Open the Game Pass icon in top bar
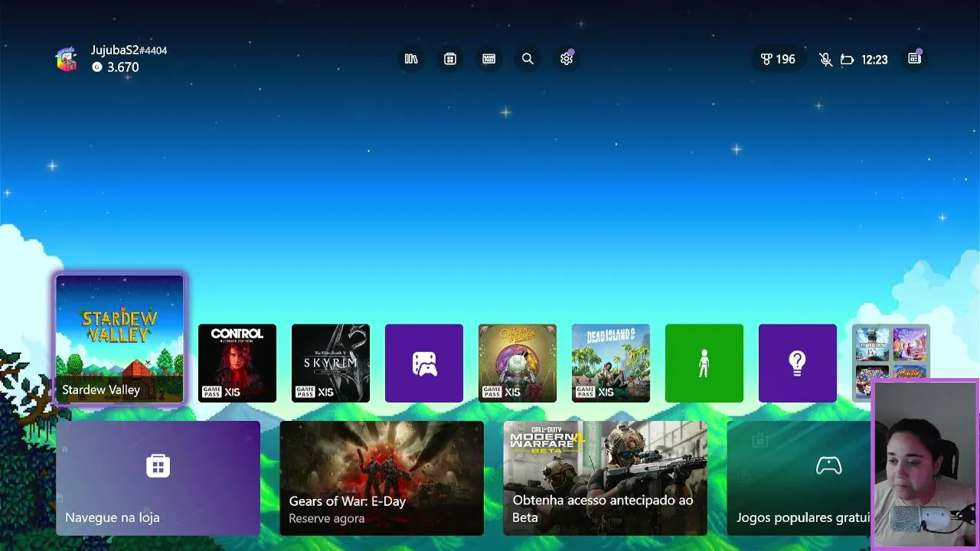 [x=489, y=59]
